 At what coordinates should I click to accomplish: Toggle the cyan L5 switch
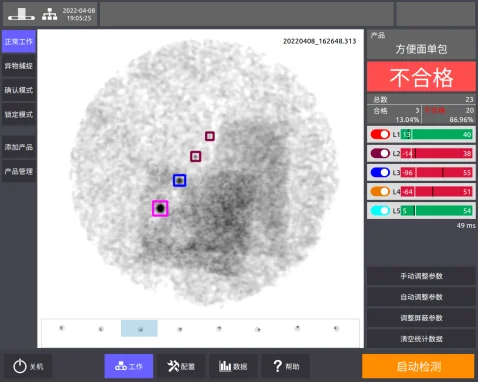coord(380,210)
